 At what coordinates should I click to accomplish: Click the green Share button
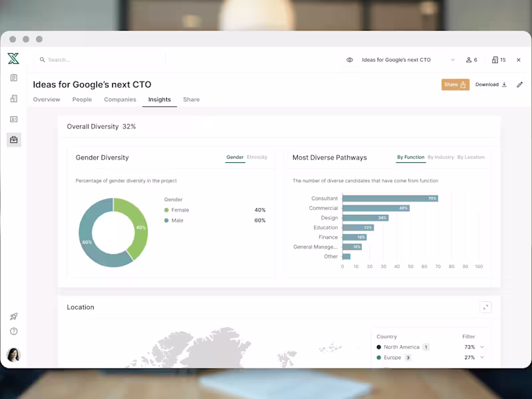pyautogui.click(x=455, y=84)
